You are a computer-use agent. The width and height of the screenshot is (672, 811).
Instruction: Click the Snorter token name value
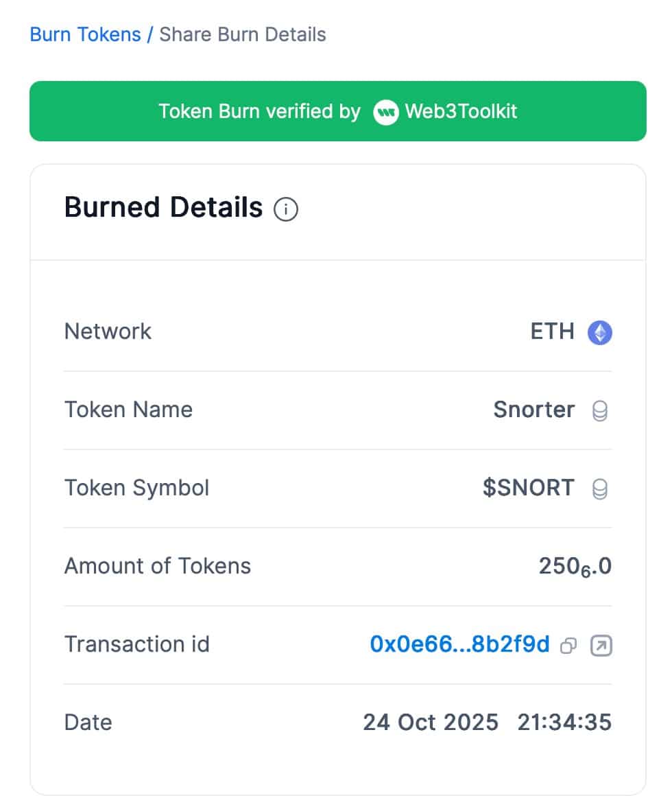tap(533, 410)
